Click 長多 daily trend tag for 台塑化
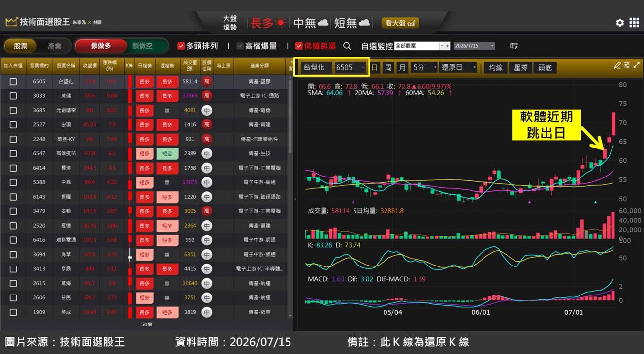 click(x=145, y=81)
